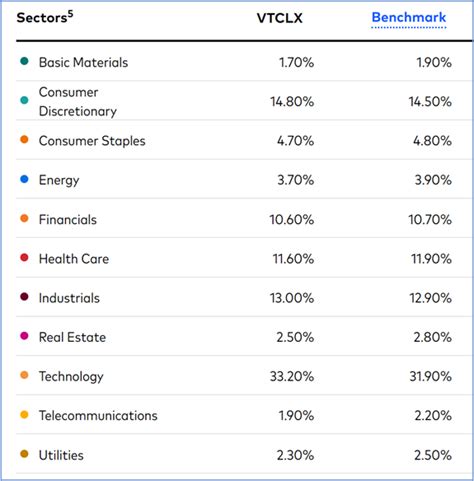Select the Technology sector row label
This screenshot has height=481, width=474.
pyautogui.click(x=71, y=377)
